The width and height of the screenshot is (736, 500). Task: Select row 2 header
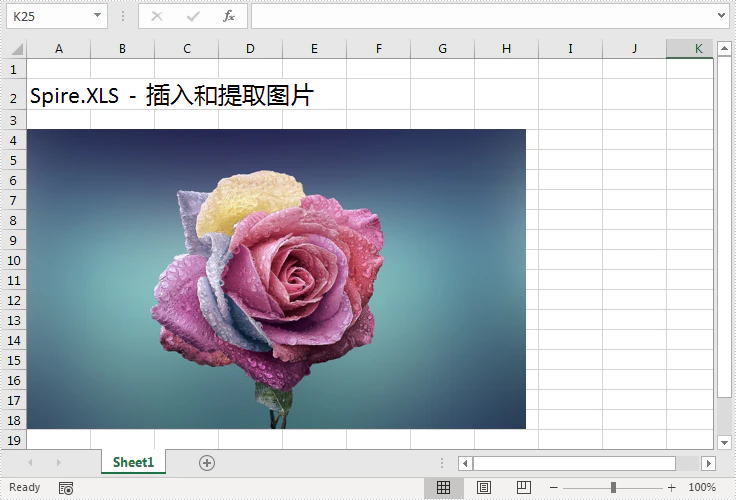(14, 94)
